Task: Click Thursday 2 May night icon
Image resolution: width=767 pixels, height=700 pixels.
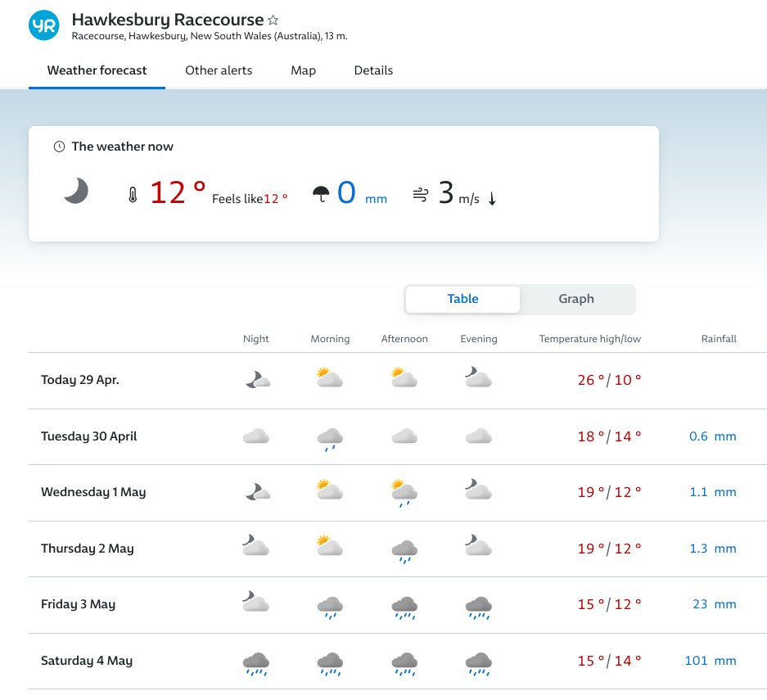Action: click(x=256, y=545)
